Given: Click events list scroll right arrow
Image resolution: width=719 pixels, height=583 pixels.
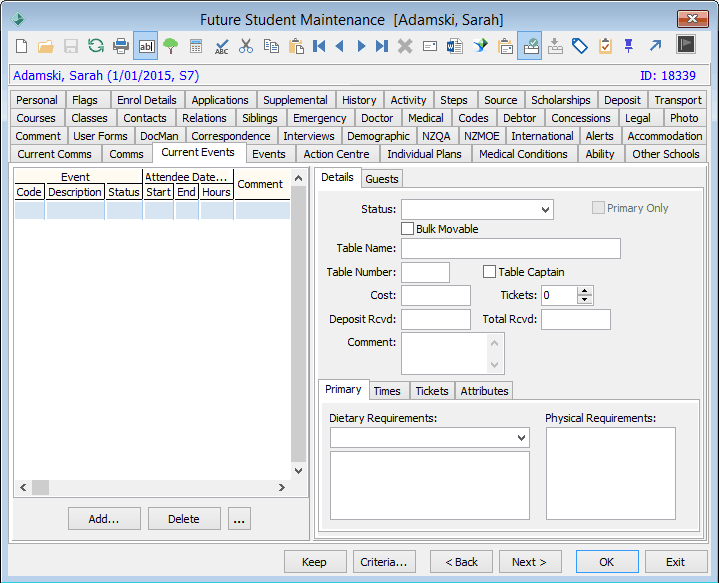Looking at the screenshot, I should pos(282,487).
